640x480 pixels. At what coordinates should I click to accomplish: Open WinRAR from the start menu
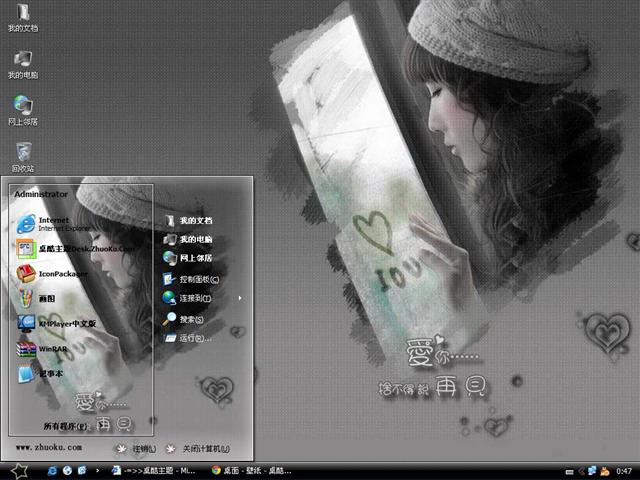click(x=42, y=349)
